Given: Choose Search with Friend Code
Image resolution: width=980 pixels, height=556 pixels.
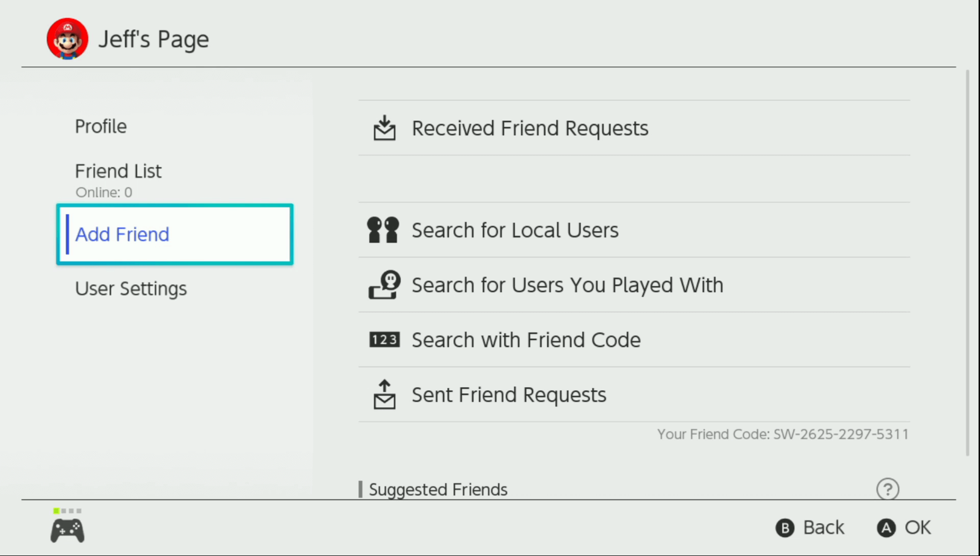Looking at the screenshot, I should 634,340.
